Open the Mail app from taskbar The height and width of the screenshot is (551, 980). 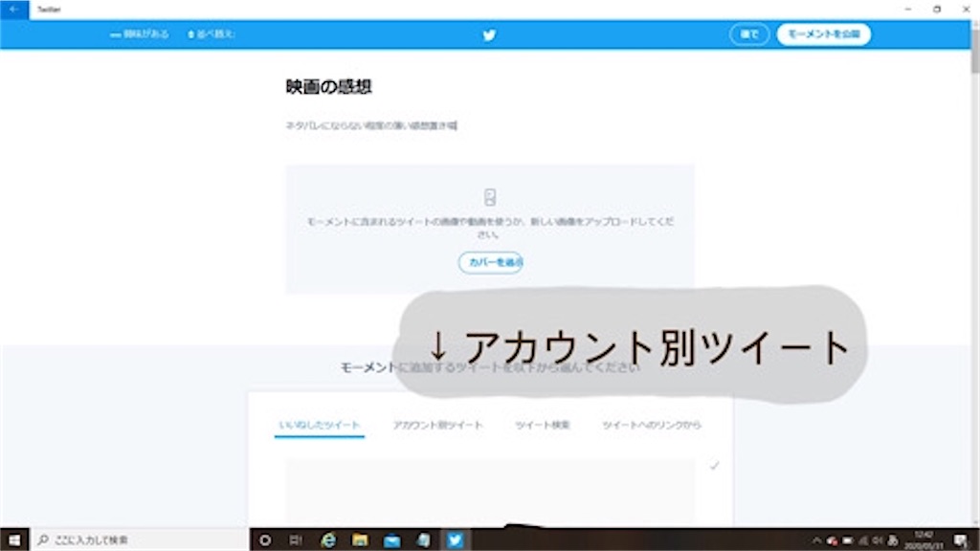391,540
